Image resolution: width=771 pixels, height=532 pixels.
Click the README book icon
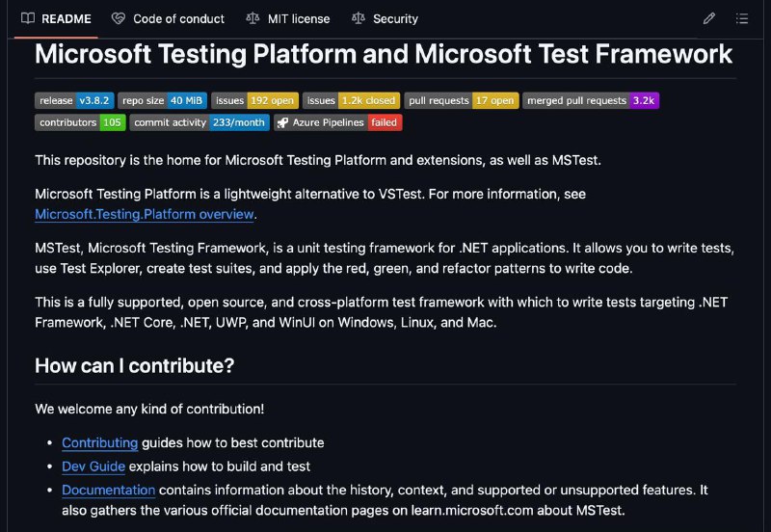(x=28, y=18)
